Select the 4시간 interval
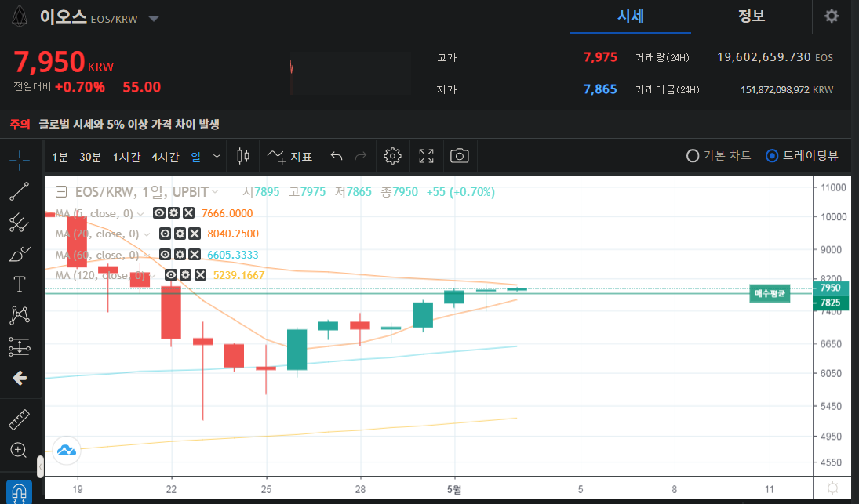This screenshot has width=859, height=504. point(166,157)
